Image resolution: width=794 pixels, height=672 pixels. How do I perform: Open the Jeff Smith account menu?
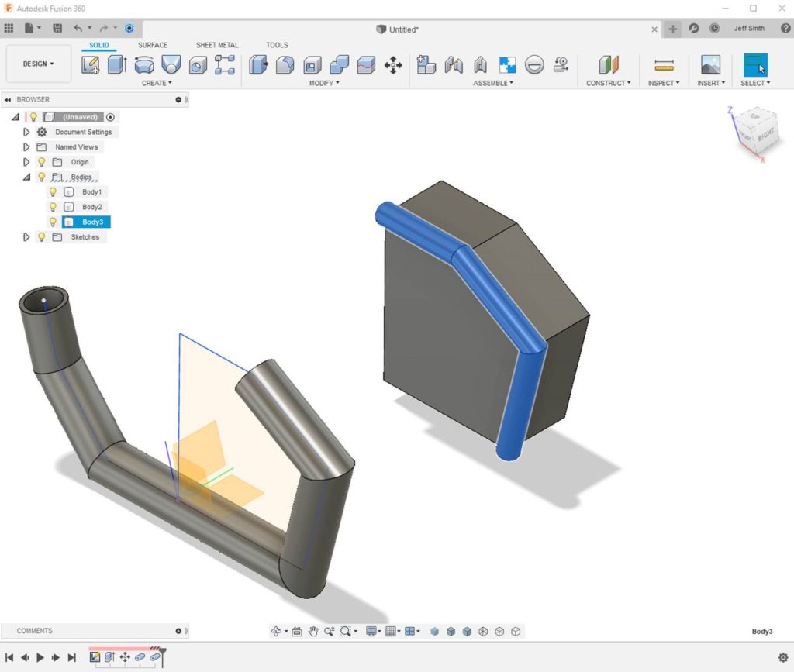click(x=748, y=29)
